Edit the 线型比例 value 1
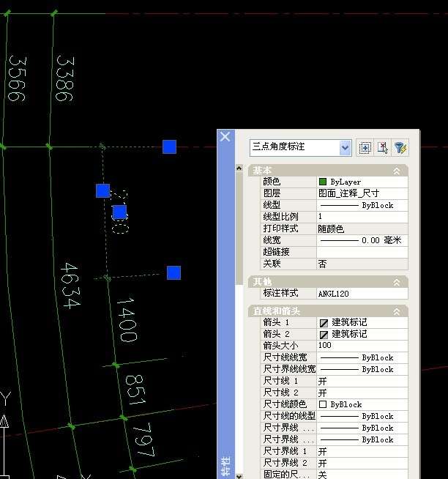Screen dimensions: 448x479 tap(362, 217)
